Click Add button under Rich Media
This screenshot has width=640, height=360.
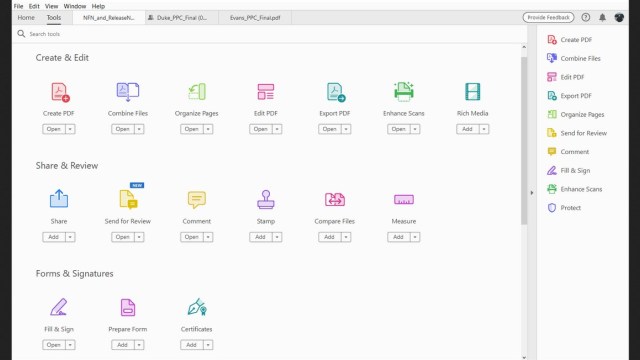click(x=467, y=129)
